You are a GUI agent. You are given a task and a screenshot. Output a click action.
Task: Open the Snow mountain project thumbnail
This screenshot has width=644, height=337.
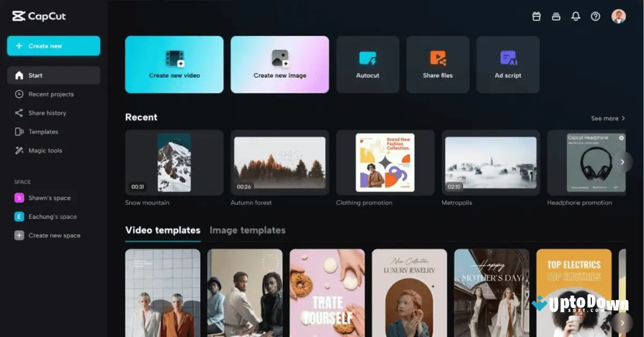coord(174,162)
